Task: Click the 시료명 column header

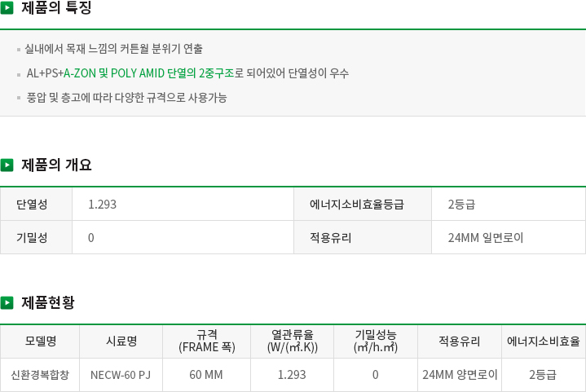Action: 121,341
